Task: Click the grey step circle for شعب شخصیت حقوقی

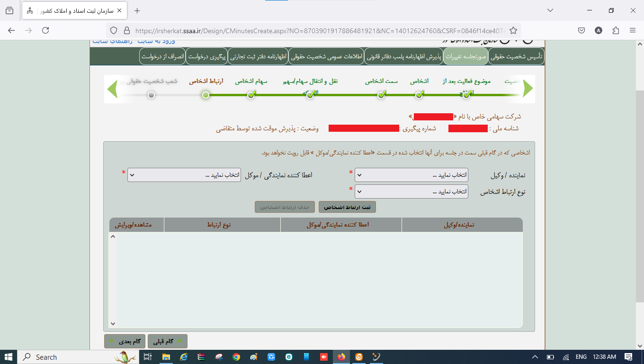Action: [151, 95]
